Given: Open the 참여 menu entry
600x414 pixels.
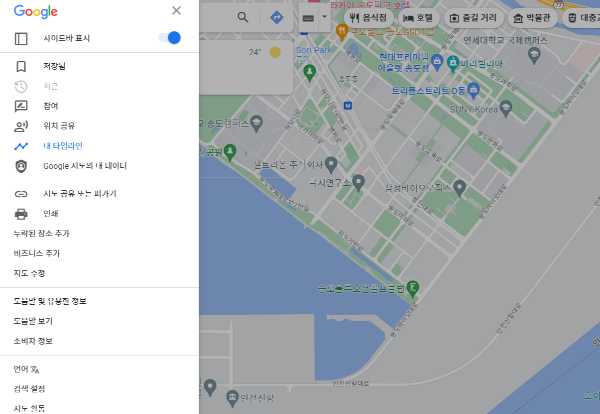Looking at the screenshot, I should 51,106.
